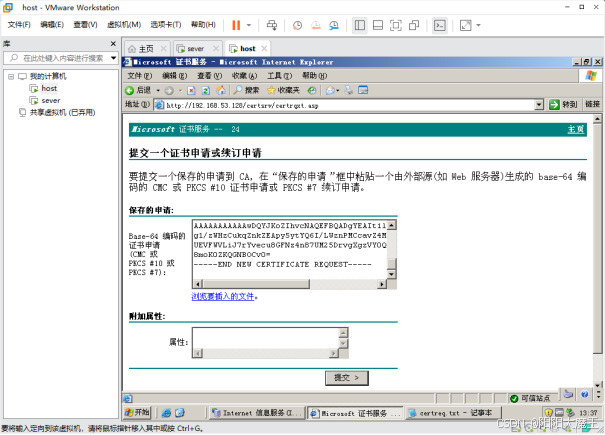
Task: Open the VMware snapshot manager
Action: (334, 25)
